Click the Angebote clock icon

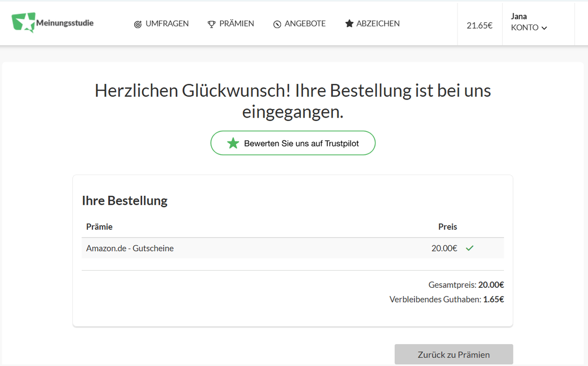pyautogui.click(x=277, y=24)
